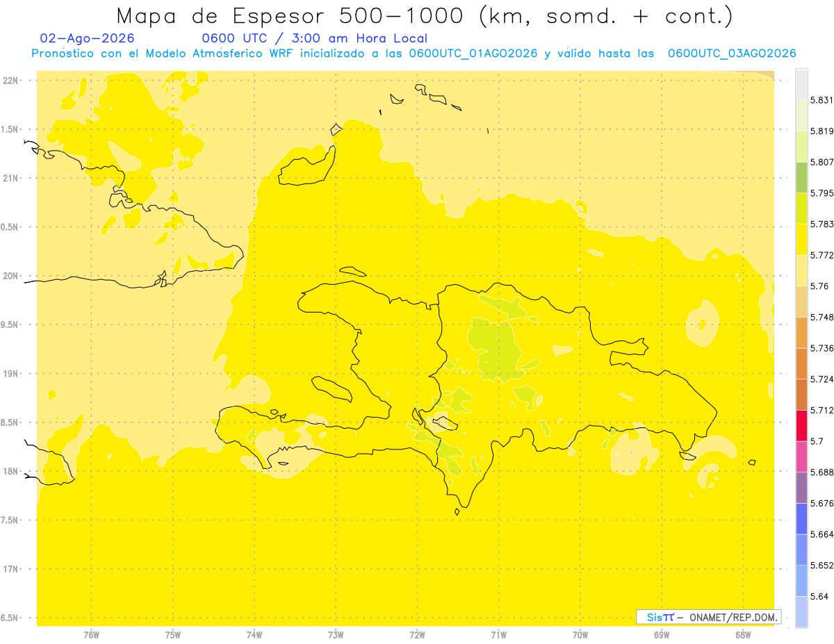Screen dimensions: 834x644
Task: Click the latitude label '1.5N'
Action: 10,130
